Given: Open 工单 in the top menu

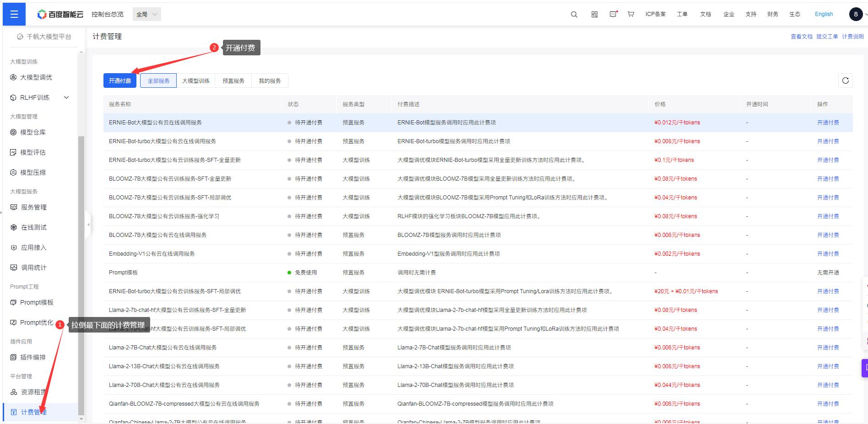Looking at the screenshot, I should tap(682, 14).
